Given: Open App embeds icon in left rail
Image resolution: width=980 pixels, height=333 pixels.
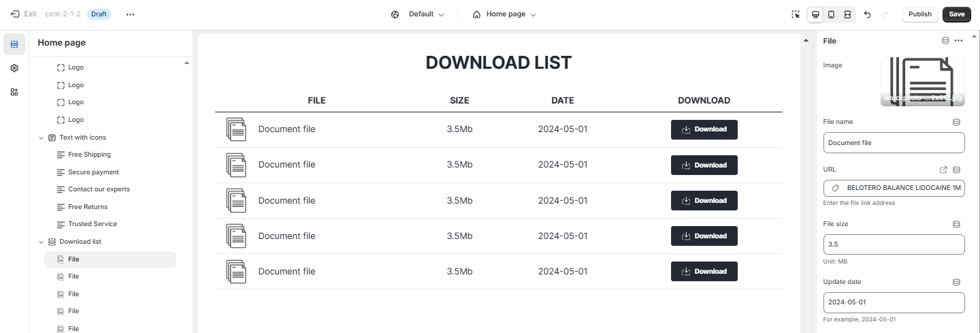Looking at the screenshot, I should click(14, 92).
